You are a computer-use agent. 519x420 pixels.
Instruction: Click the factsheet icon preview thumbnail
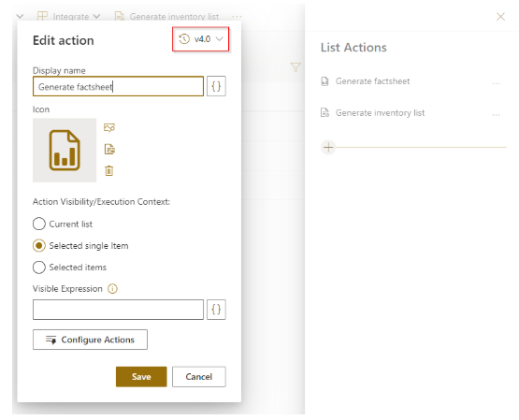65,151
